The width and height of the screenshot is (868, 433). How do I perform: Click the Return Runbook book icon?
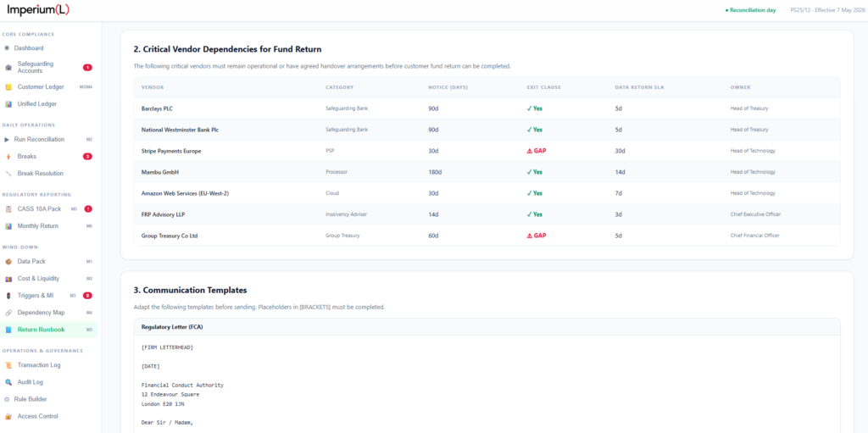tap(8, 330)
